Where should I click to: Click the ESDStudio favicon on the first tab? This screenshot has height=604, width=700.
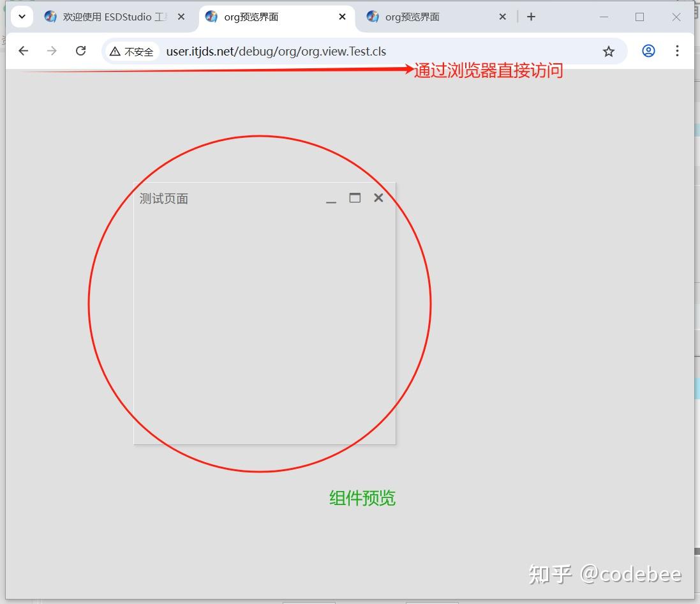pyautogui.click(x=50, y=17)
